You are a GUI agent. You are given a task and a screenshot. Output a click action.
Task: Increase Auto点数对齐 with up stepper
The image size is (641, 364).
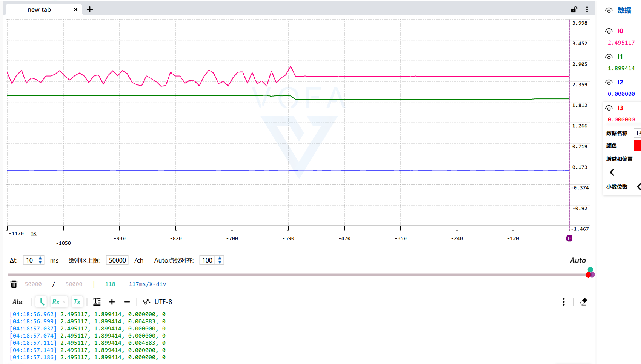[x=220, y=258]
